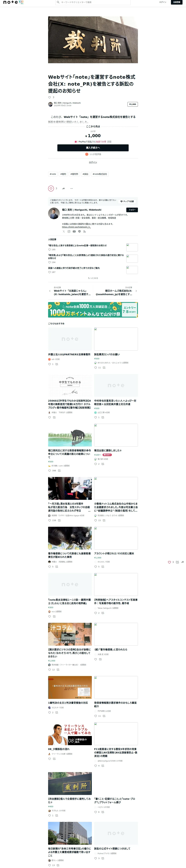Like the note黒炎法律帖 card
This screenshot has height=868, width=186.
tap(50, 616)
